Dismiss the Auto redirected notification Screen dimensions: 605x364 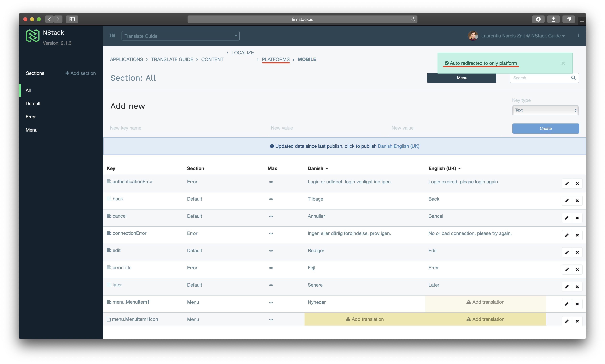point(563,63)
